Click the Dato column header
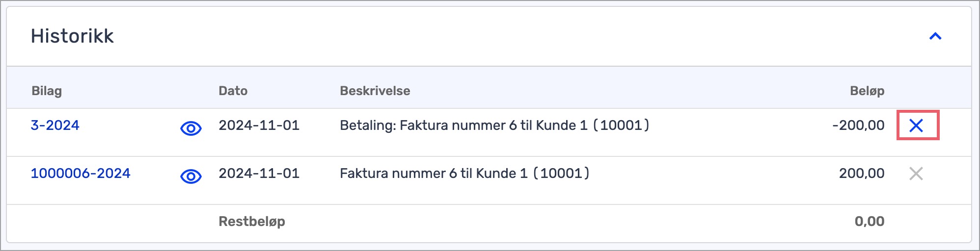 click(x=233, y=91)
